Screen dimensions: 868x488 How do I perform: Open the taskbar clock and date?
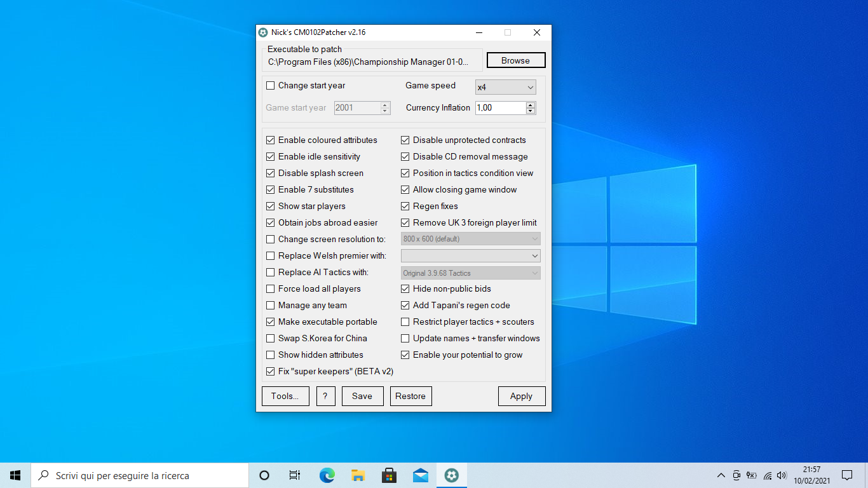811,475
